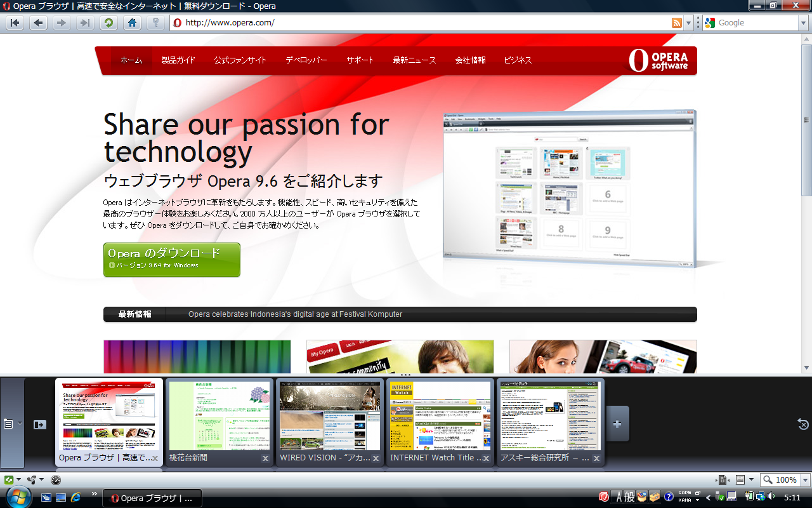Open the Indonesia Festival Komputer news link

click(295, 314)
